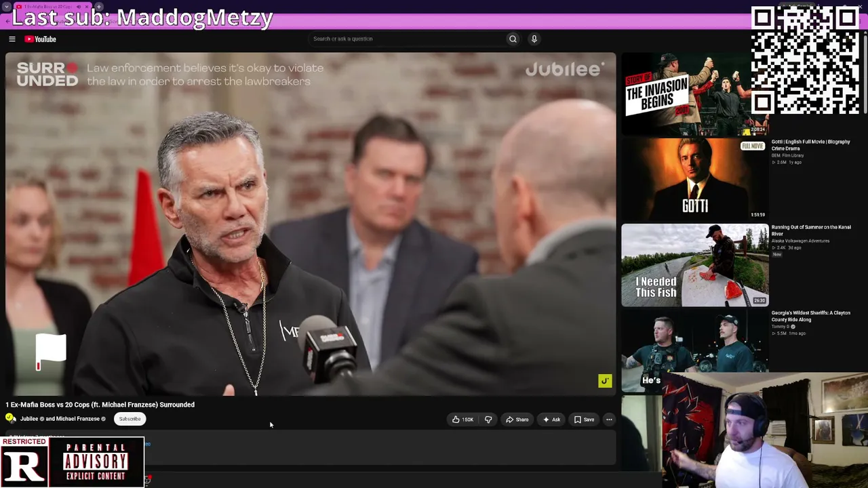Click the 'Alaska Volkswagen Adventures' channel name
868x488 pixels.
tap(800, 241)
